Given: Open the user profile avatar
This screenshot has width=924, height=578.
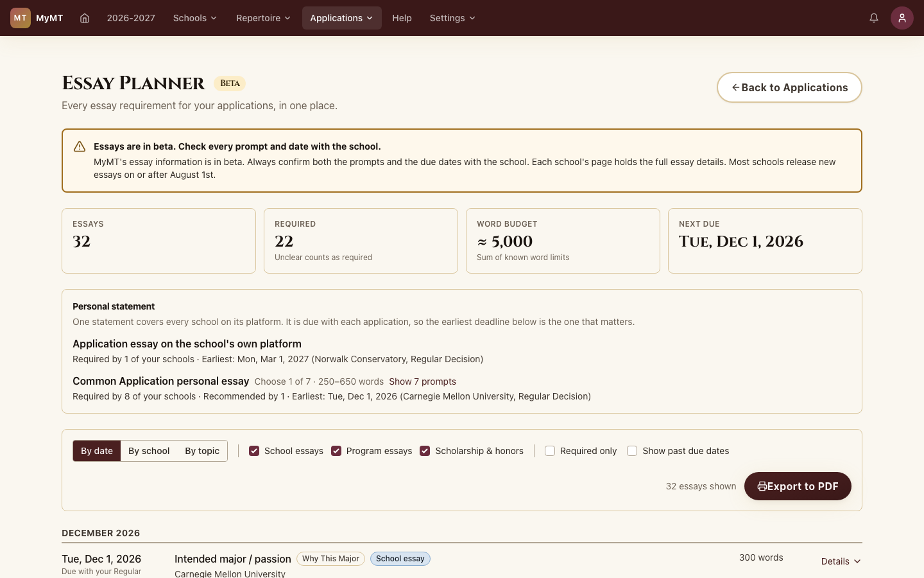Looking at the screenshot, I should [x=902, y=18].
